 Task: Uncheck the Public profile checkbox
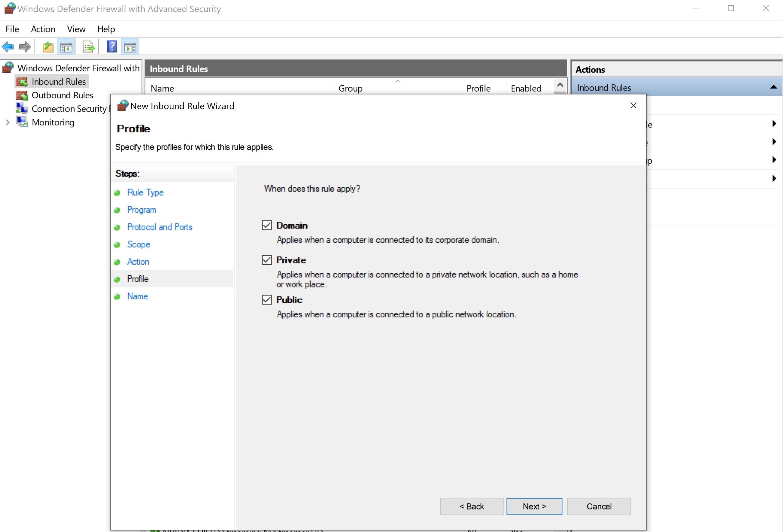267,300
